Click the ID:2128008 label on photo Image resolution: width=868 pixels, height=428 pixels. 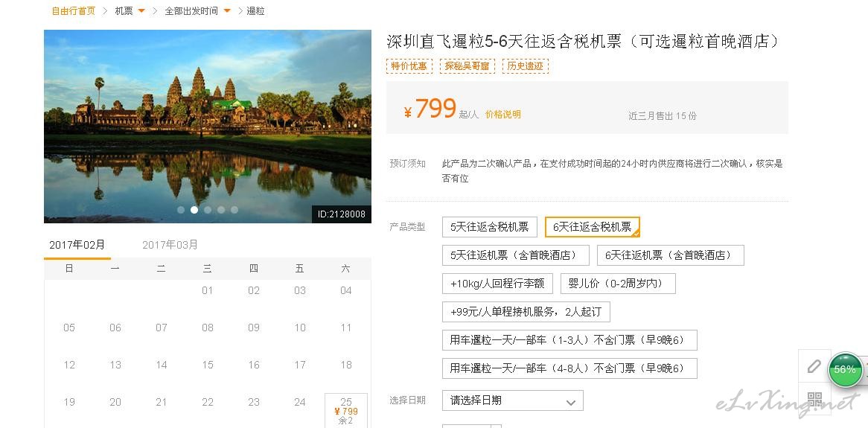[342, 214]
